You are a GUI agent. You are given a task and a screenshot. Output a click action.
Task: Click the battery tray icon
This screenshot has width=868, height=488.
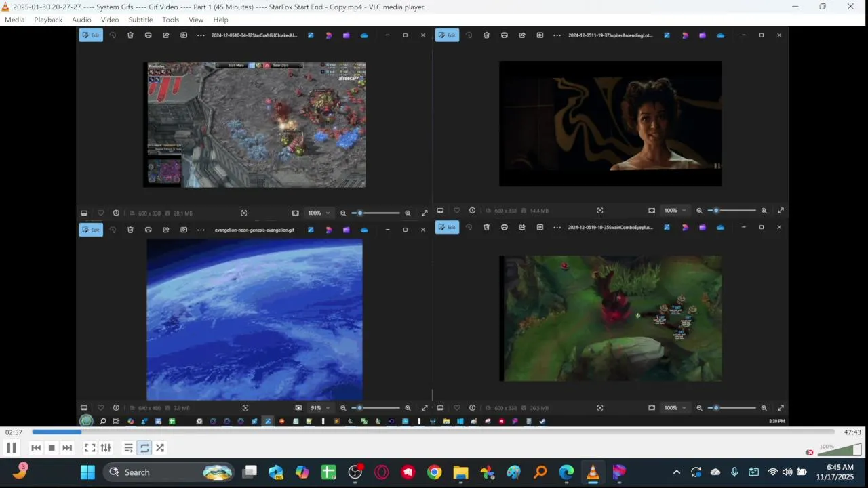tap(802, 472)
